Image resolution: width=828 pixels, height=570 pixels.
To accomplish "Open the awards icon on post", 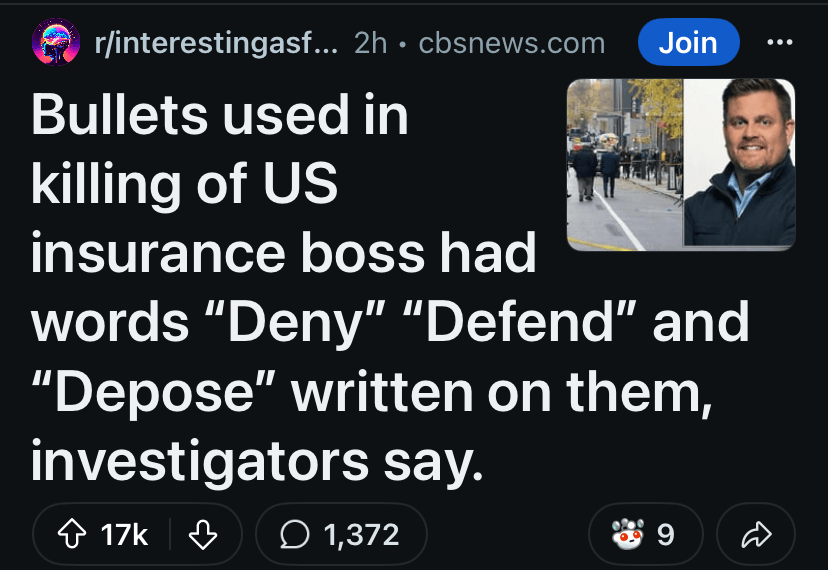I will click(627, 535).
